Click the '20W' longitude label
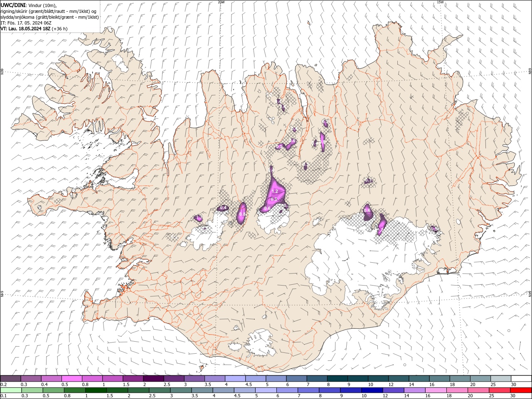532x399 pixels. pyautogui.click(x=221, y=2)
